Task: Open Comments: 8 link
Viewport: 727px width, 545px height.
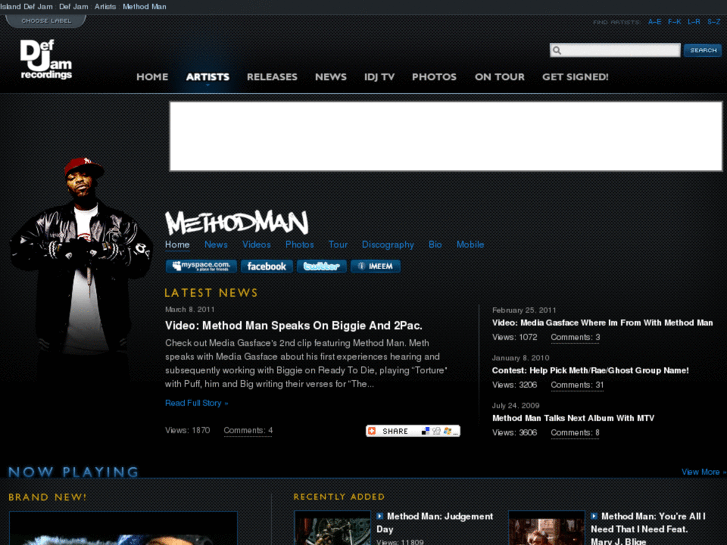Action: tap(575, 433)
